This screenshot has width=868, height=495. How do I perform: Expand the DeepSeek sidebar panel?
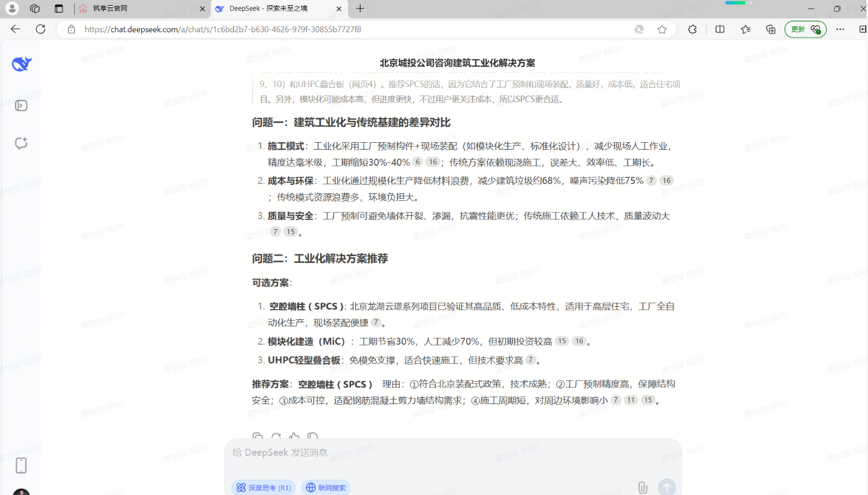(21, 106)
